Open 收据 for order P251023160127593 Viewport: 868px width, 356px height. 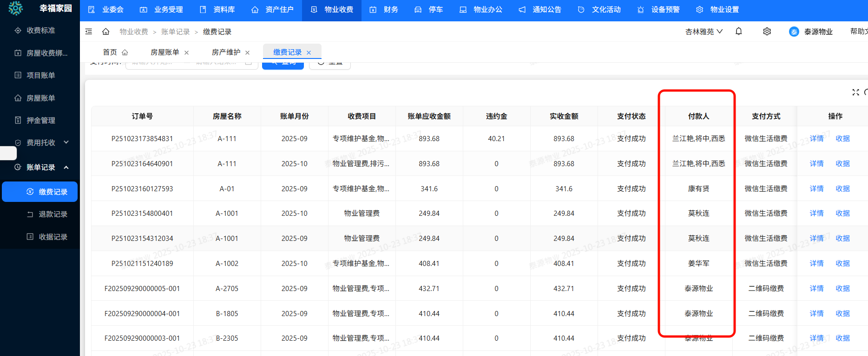pos(842,188)
